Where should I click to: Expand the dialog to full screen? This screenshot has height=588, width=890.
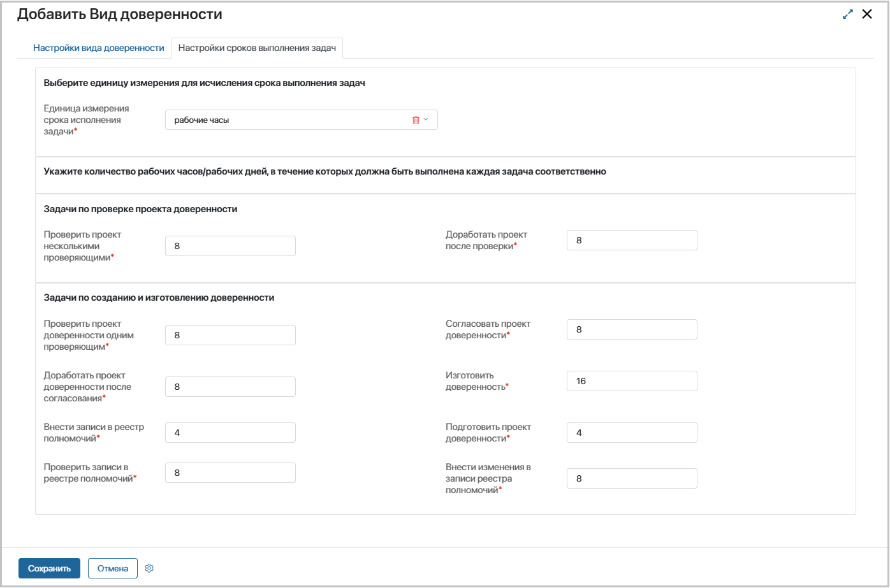coord(847,14)
